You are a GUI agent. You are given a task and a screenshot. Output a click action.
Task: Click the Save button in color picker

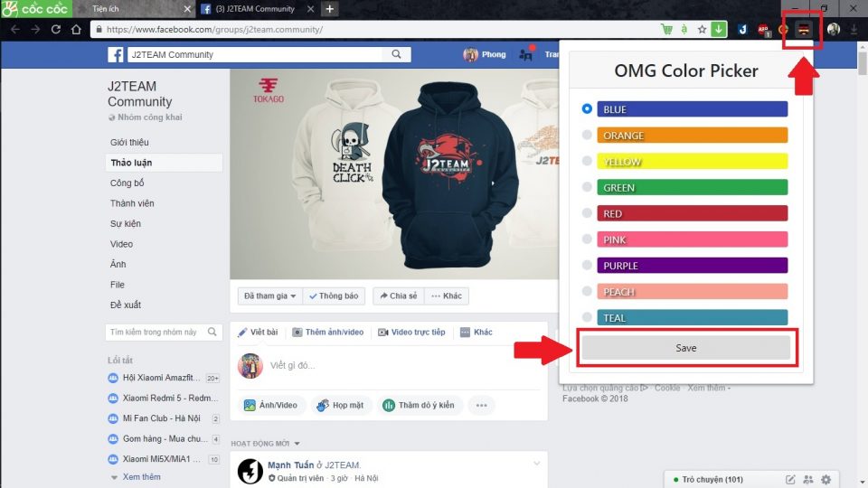point(686,348)
